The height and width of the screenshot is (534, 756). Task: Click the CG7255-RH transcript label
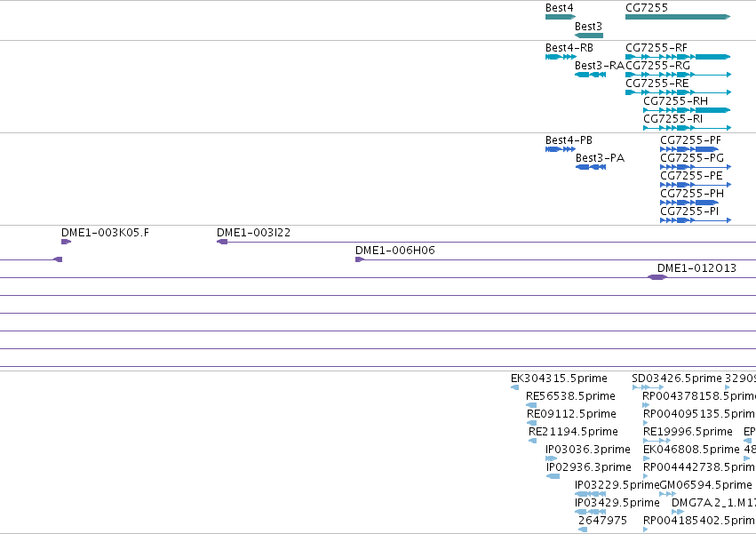(675, 100)
